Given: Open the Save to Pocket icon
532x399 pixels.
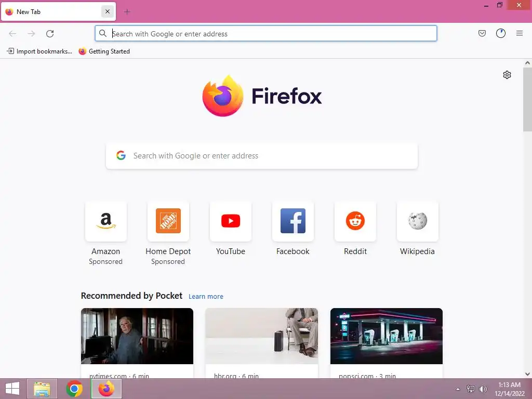Looking at the screenshot, I should tap(482, 33).
